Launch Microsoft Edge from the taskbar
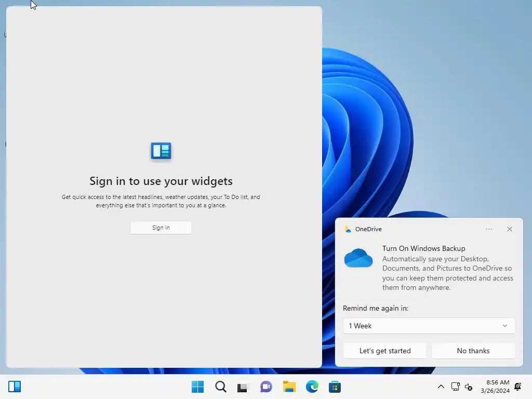532x399 pixels. [312, 387]
